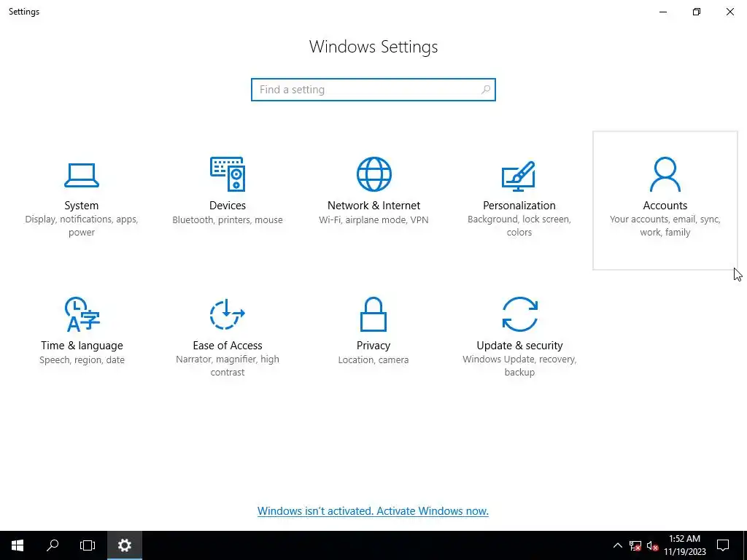Restore down the Settings window
This screenshot has width=747, height=560.
point(697,12)
